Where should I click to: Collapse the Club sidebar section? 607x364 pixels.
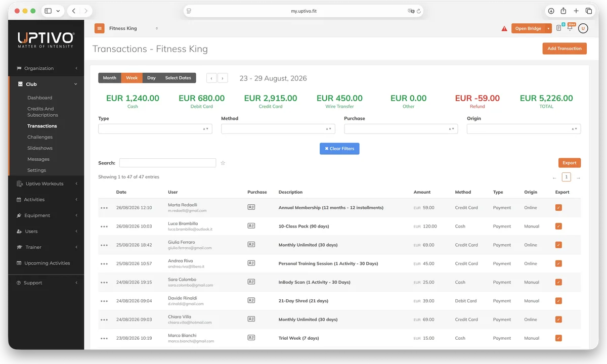tap(46, 84)
